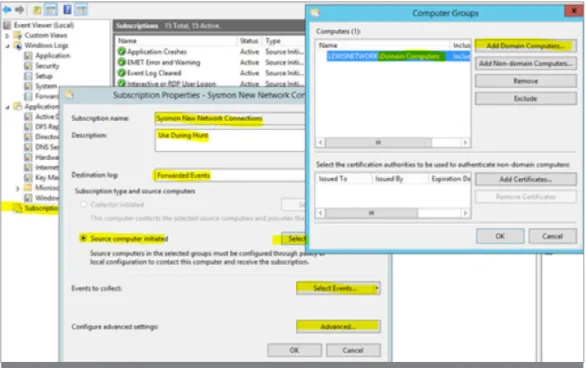Click the Computer Groups dialog title icon
The width and height of the screenshot is (586, 368).
[315, 13]
